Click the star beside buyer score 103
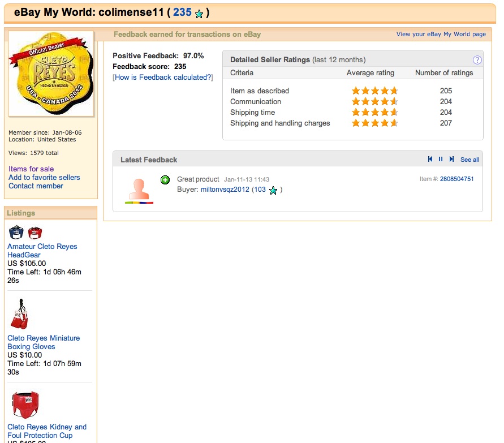The width and height of the screenshot is (504, 443). click(x=273, y=191)
